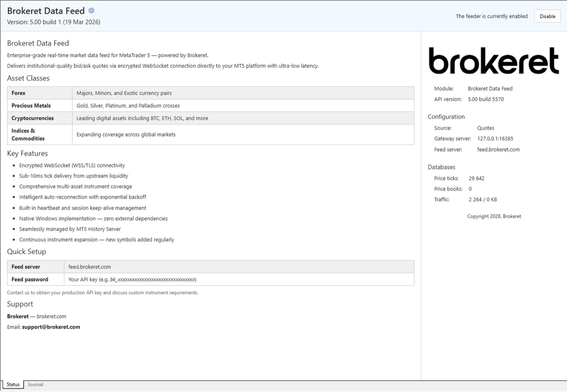Viewport: 567px width, 392px height.
Task: Click the Precious Metals row header
Action: tap(40, 106)
